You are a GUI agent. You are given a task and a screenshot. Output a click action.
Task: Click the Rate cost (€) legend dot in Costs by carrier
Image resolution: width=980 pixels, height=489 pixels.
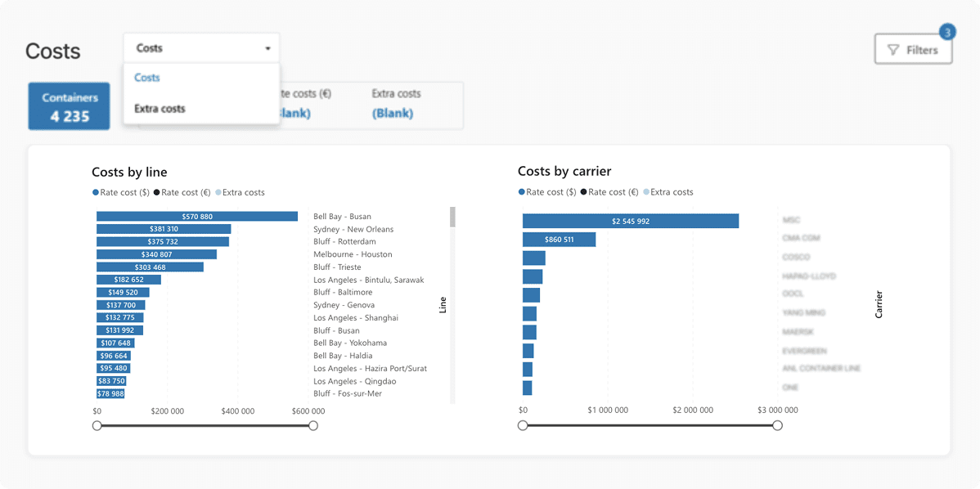tap(584, 193)
